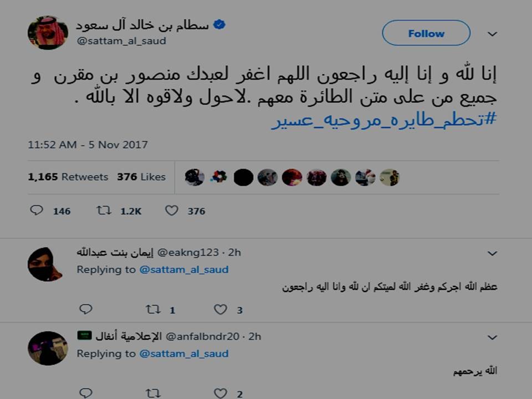Open the blue Arabic hashtag link in tweet

[384, 120]
